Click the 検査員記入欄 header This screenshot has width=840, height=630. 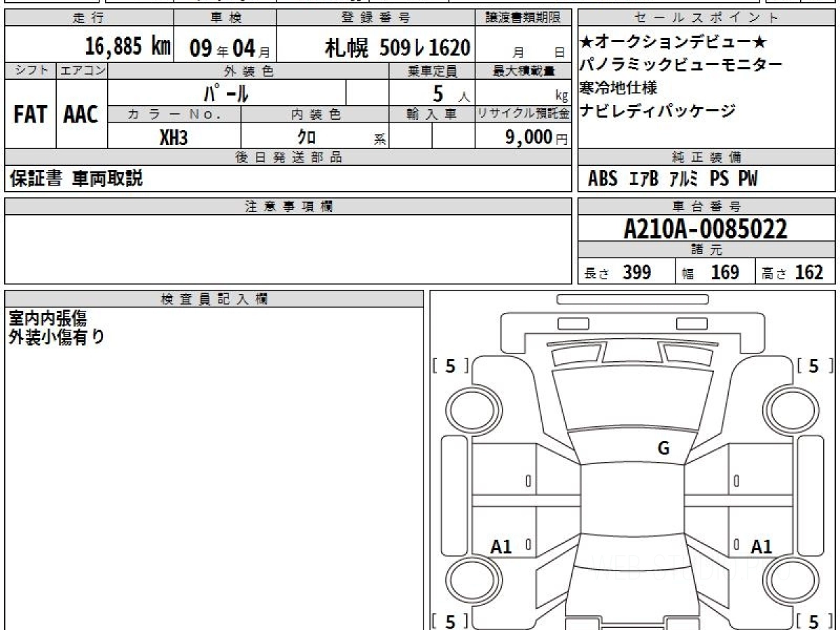(214, 299)
